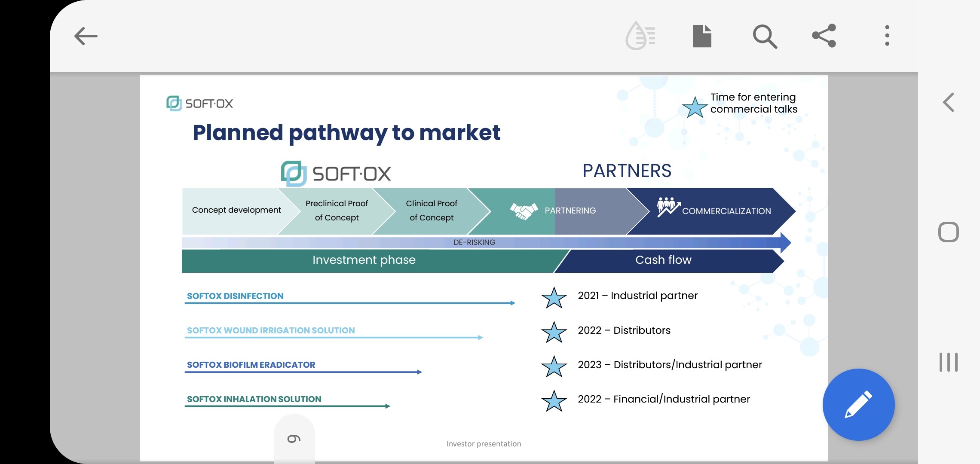Tap small SOFT·OX logo at slide corner

200,103
